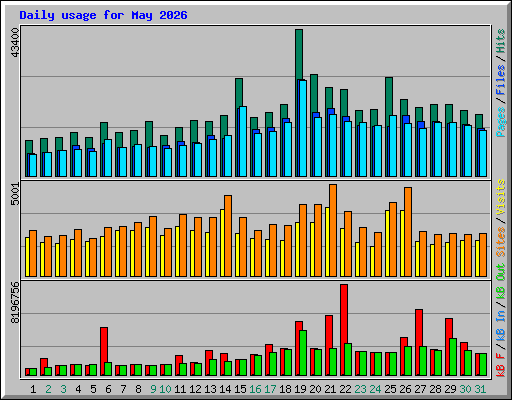This screenshot has height=400, width=512.
Task: Click the tallest dark green hits bar on day 19
Action: tap(299, 54)
